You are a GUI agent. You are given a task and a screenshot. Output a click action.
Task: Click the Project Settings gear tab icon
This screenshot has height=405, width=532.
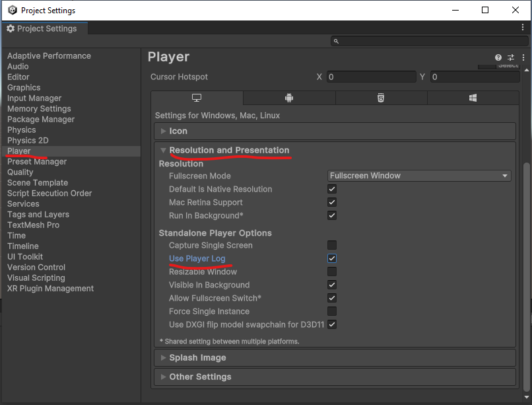[11, 28]
